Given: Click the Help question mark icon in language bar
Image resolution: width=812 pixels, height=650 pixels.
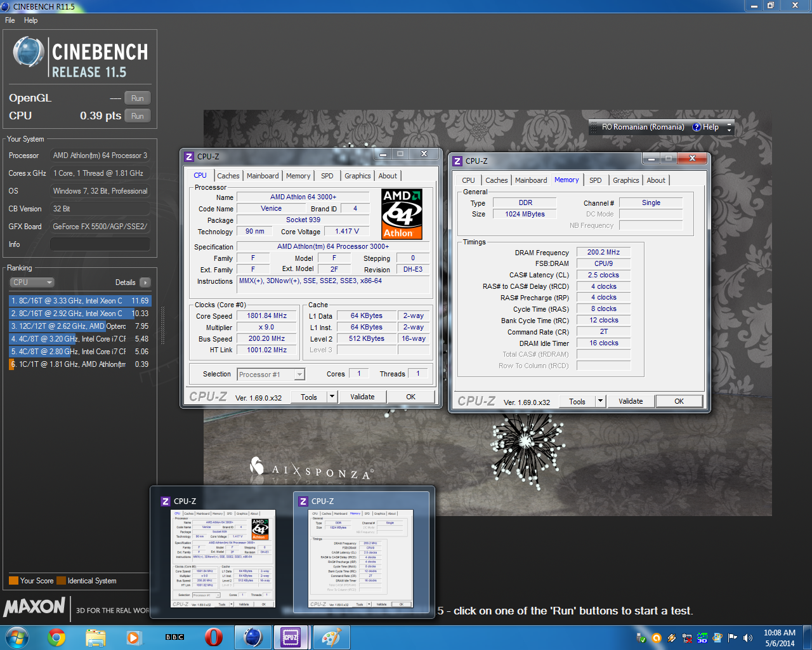Looking at the screenshot, I should [697, 127].
